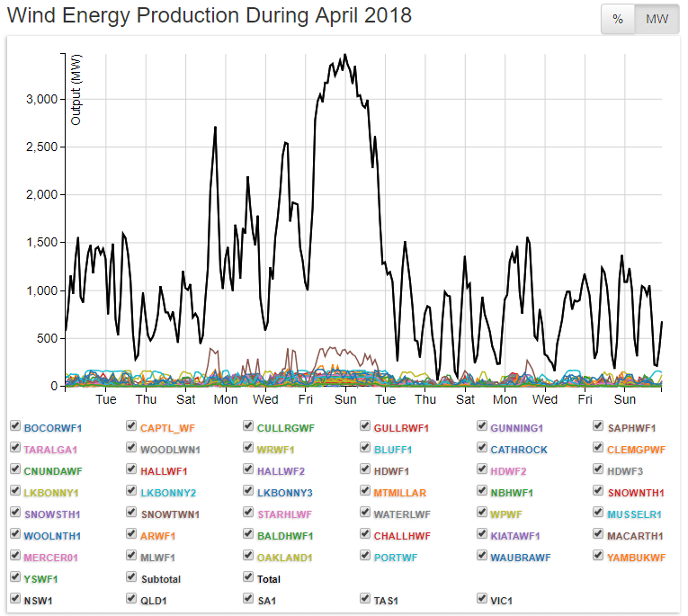688x616 pixels.
Task: Uncheck the TAS1 region checkbox
Action: tap(366, 598)
